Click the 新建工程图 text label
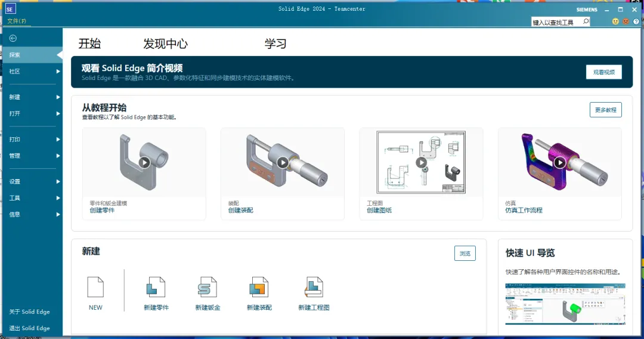 [314, 307]
